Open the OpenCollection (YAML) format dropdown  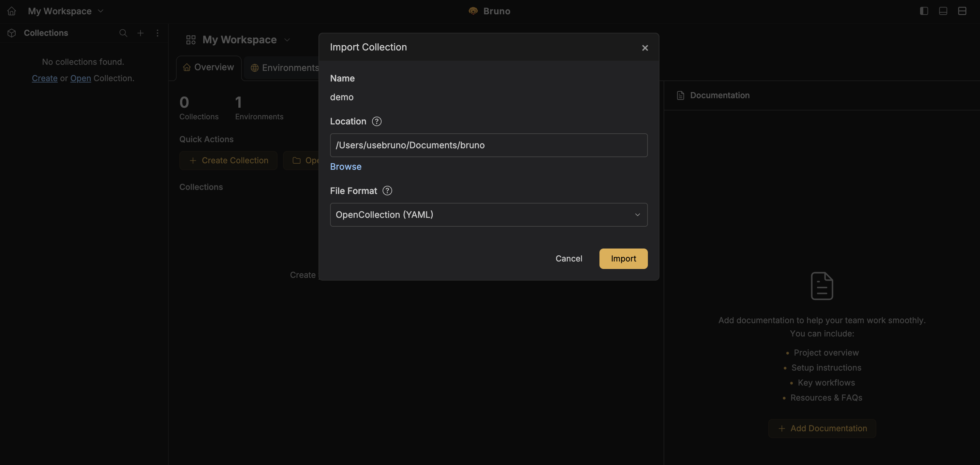click(x=489, y=215)
